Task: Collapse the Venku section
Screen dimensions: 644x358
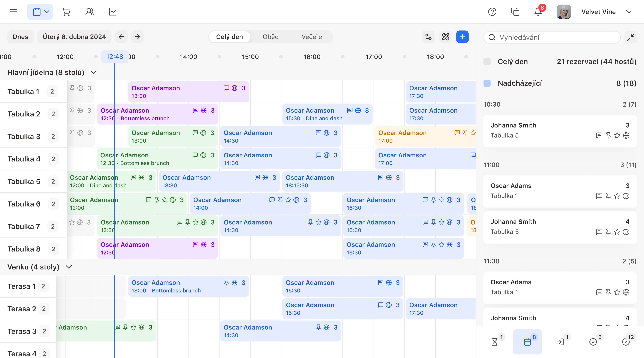Action: pyautogui.click(x=69, y=267)
